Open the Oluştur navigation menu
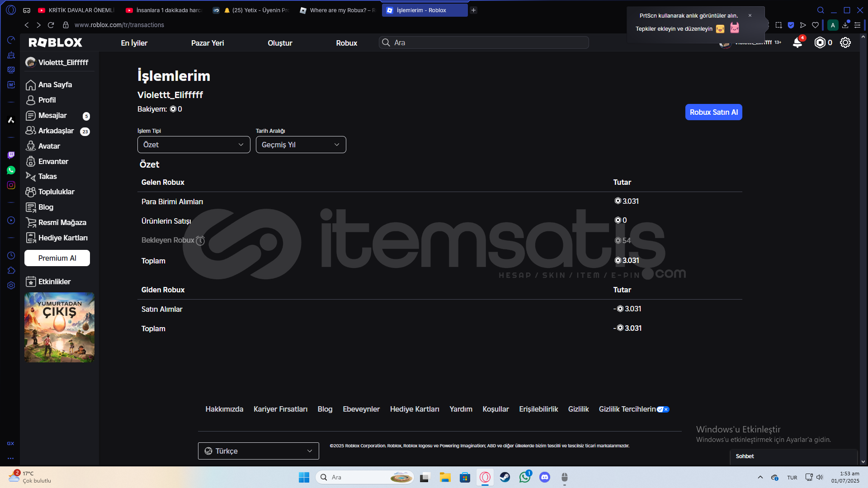Screen dimensions: 868x488 pos(280,43)
